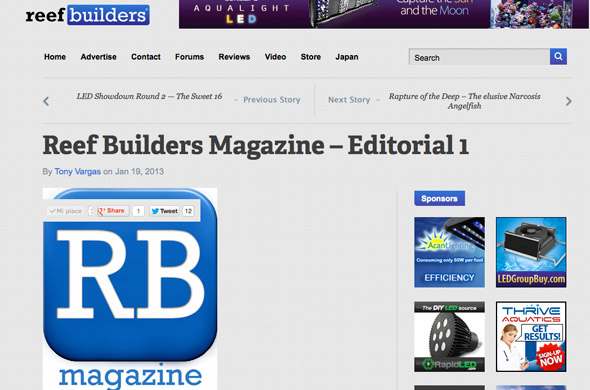Open the Home menu item
Image resolution: width=590 pixels, height=390 pixels.
(55, 57)
